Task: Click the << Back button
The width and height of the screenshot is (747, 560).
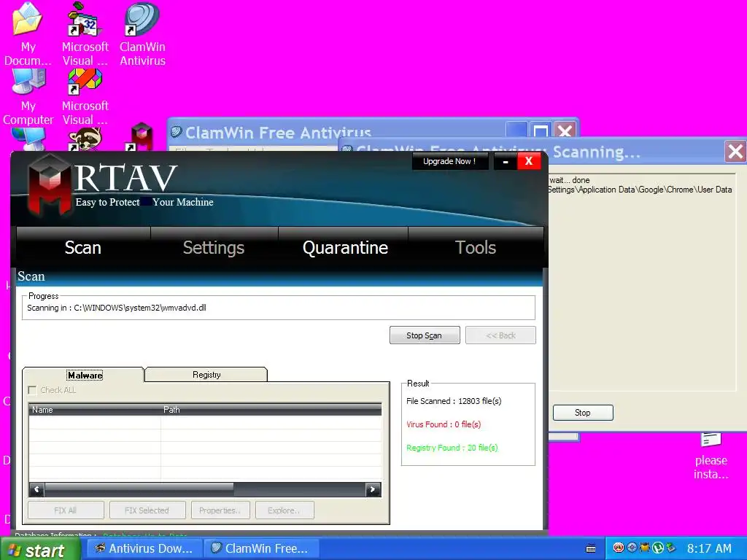Action: (500, 335)
